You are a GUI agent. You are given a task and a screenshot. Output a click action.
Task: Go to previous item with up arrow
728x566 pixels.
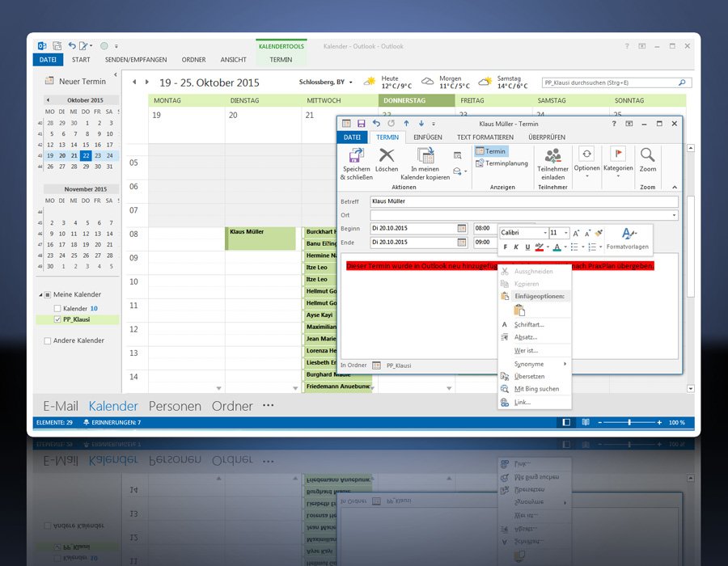(406, 124)
